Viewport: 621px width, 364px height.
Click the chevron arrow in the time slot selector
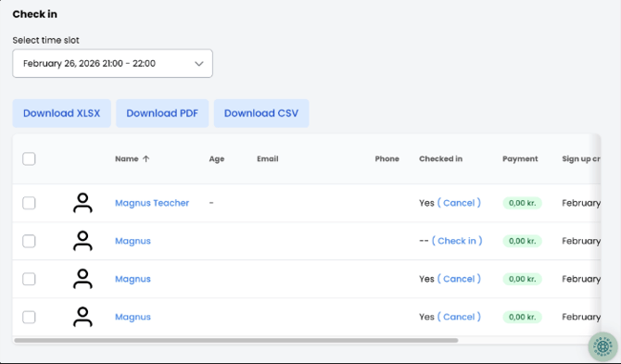point(199,64)
